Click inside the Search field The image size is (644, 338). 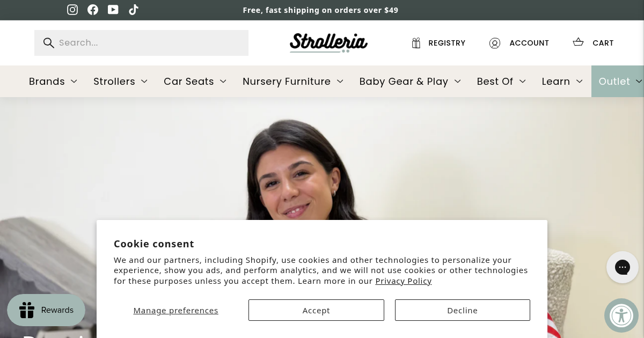tap(150, 43)
